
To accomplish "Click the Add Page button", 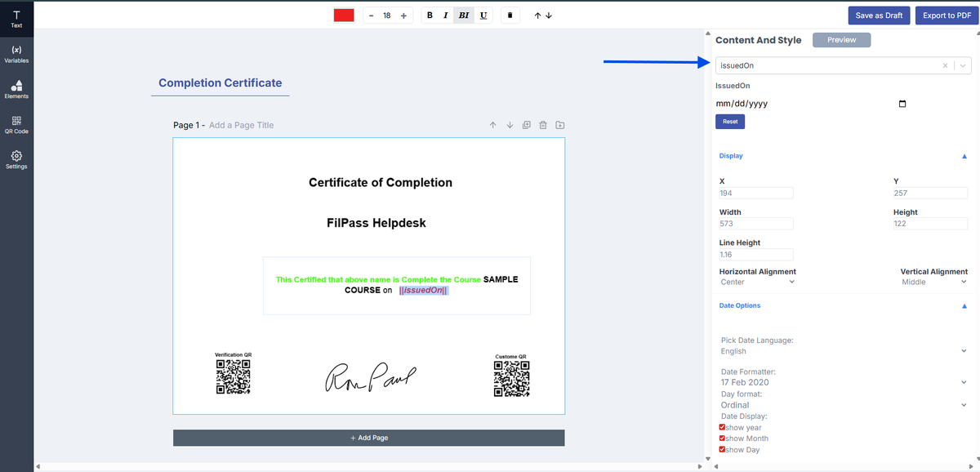I will coord(368,438).
